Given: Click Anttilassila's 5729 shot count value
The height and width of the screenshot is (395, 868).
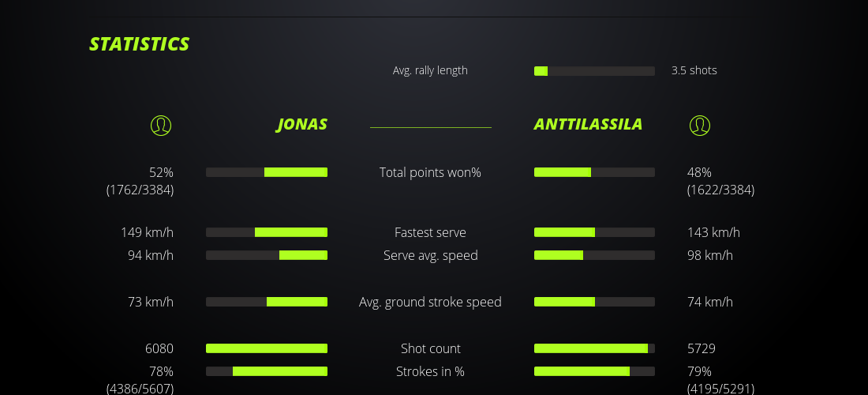Looking at the screenshot, I should pyautogui.click(x=702, y=348).
